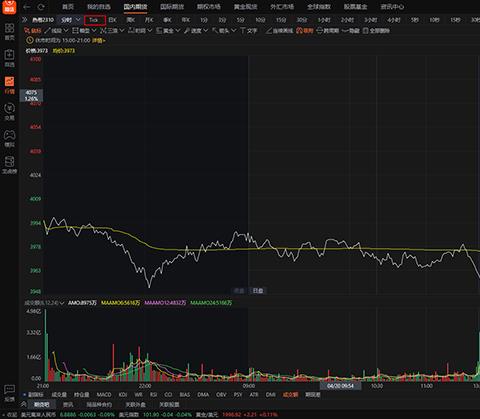Select the mouse cursor drawing tool
This screenshot has height=419, width=480.
click(33, 31)
